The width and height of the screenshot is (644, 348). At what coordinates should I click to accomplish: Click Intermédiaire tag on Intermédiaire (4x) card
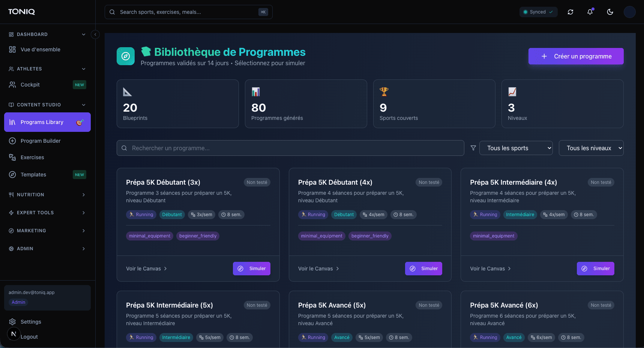click(520, 215)
